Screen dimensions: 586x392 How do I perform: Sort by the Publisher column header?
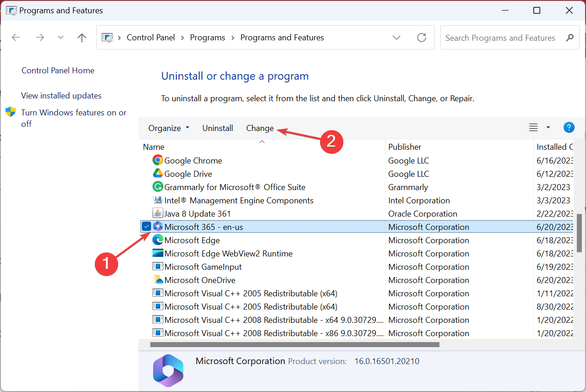click(x=459, y=147)
